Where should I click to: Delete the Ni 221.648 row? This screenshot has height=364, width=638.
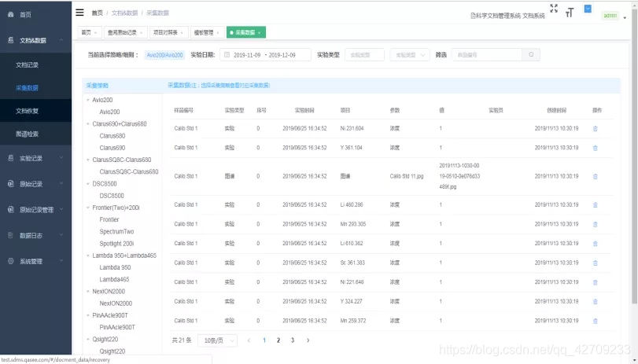596,282
